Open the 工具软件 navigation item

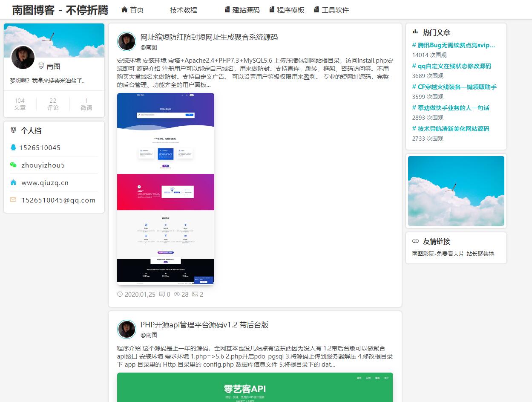click(331, 10)
